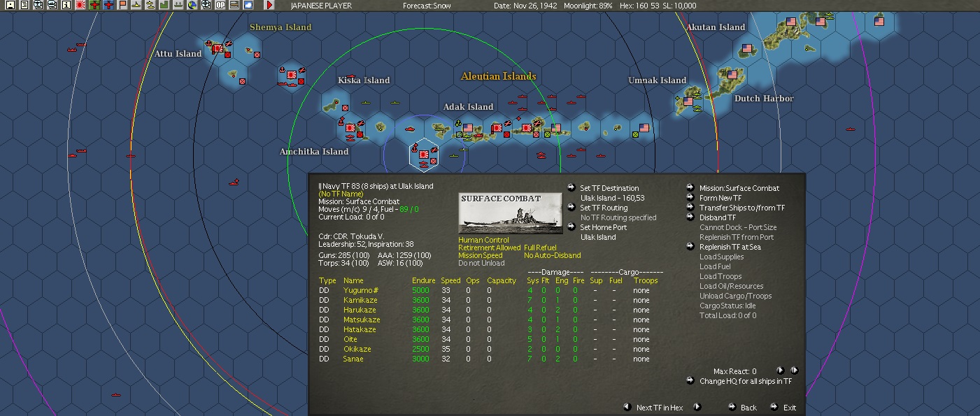This screenshot has width=980, height=416.
Task: Open destroyer Harukaze ship details
Action: point(360,310)
